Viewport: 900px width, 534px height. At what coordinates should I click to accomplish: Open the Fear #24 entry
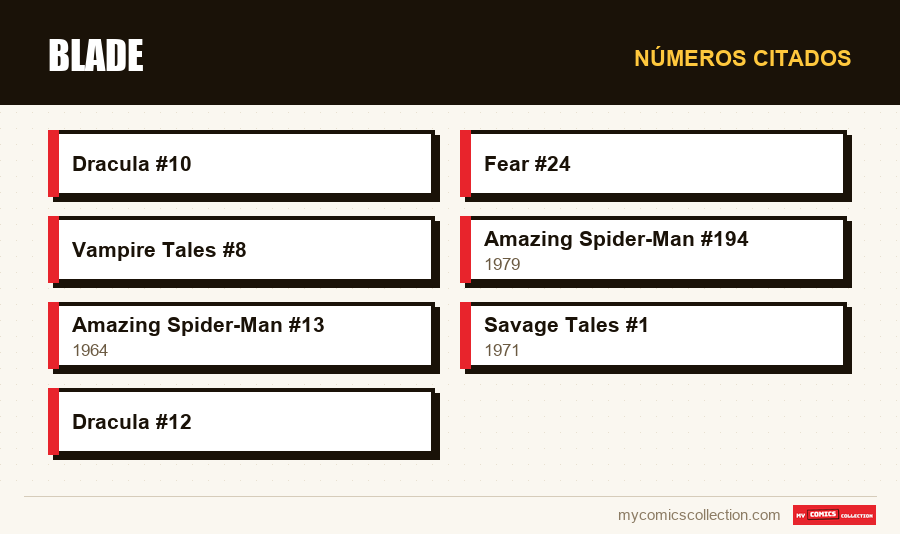pos(654,164)
